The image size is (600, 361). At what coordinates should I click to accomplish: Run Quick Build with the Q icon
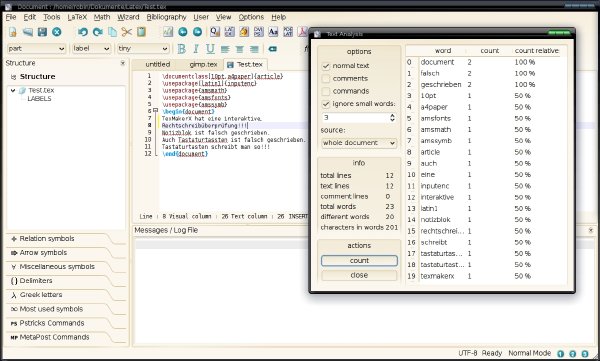(x=215, y=32)
